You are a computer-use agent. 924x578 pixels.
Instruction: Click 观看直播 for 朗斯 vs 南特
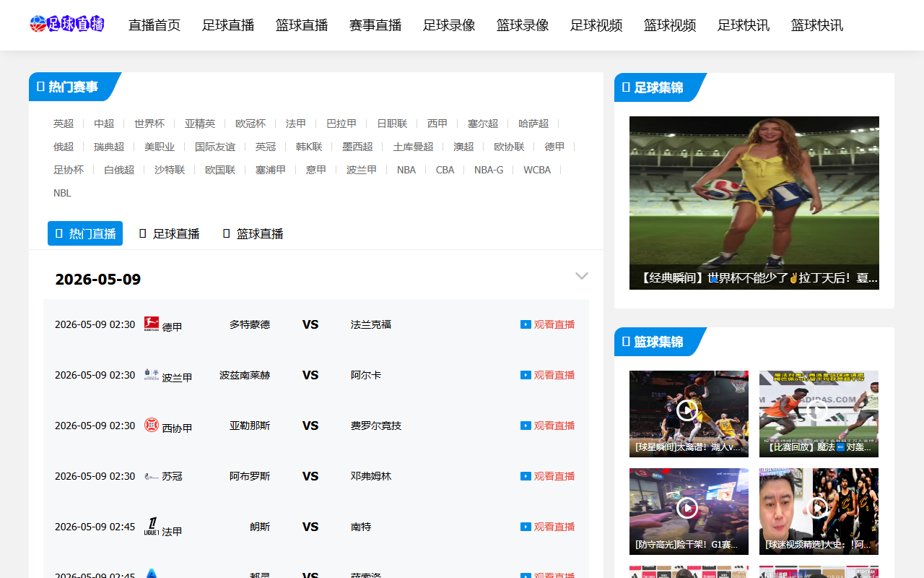coord(548,527)
